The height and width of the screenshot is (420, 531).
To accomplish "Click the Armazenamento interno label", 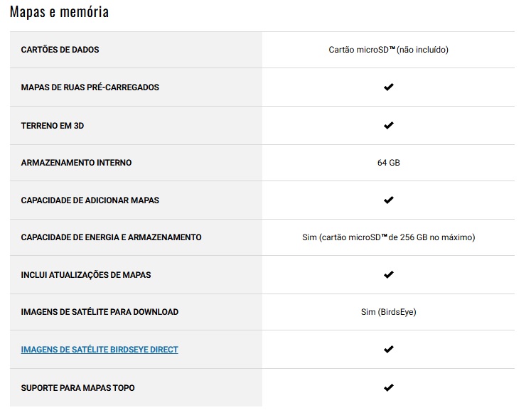I will click(76, 163).
